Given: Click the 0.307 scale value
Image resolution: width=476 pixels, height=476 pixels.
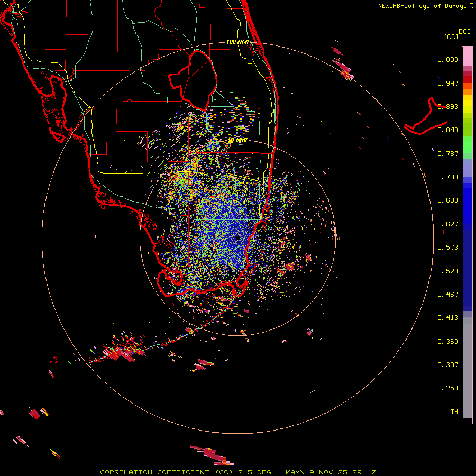Looking at the screenshot, I should coord(448,365).
